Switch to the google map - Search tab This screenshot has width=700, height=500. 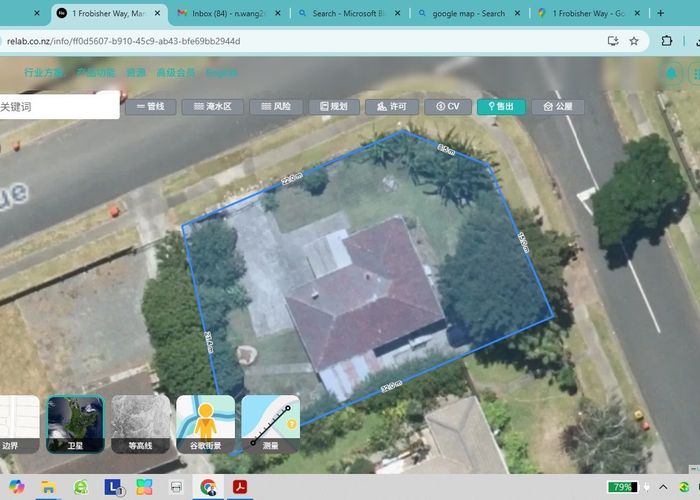point(466,14)
